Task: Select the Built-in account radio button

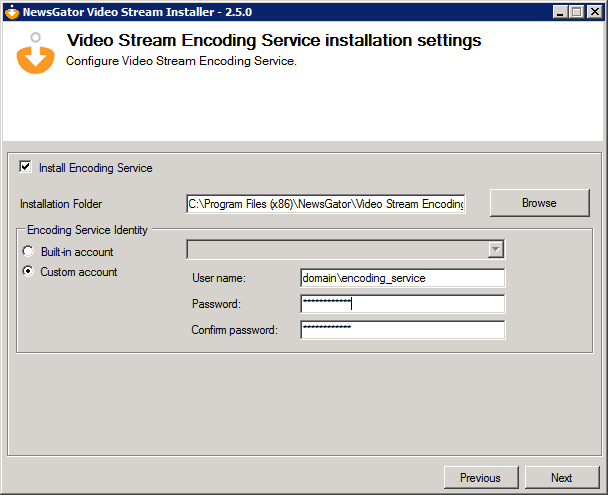Action: click(28, 251)
